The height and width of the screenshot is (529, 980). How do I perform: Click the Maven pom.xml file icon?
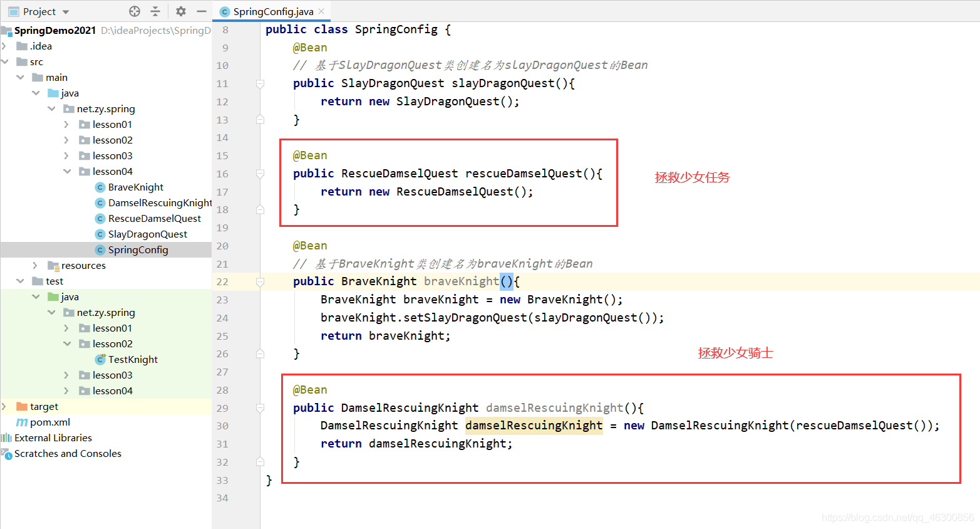[x=22, y=422]
